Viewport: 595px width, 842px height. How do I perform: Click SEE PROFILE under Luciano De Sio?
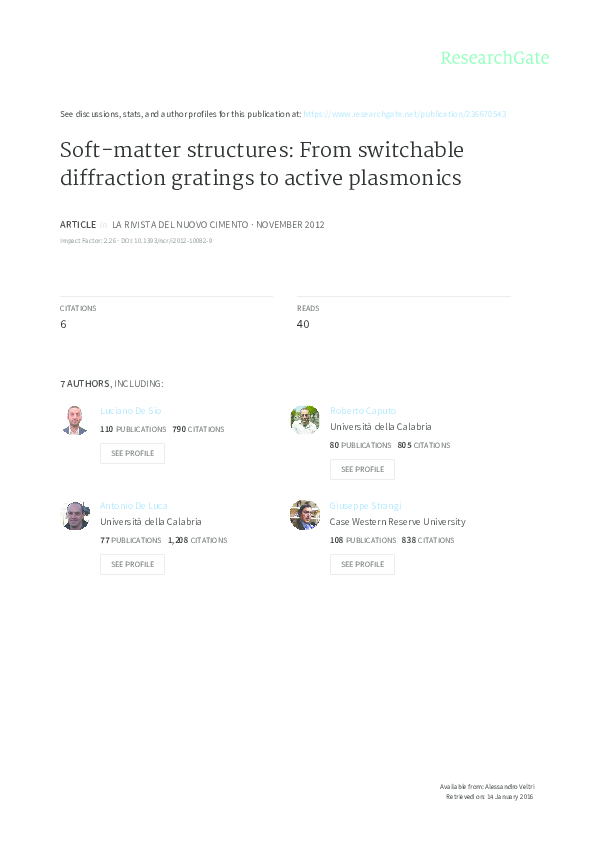(x=132, y=453)
